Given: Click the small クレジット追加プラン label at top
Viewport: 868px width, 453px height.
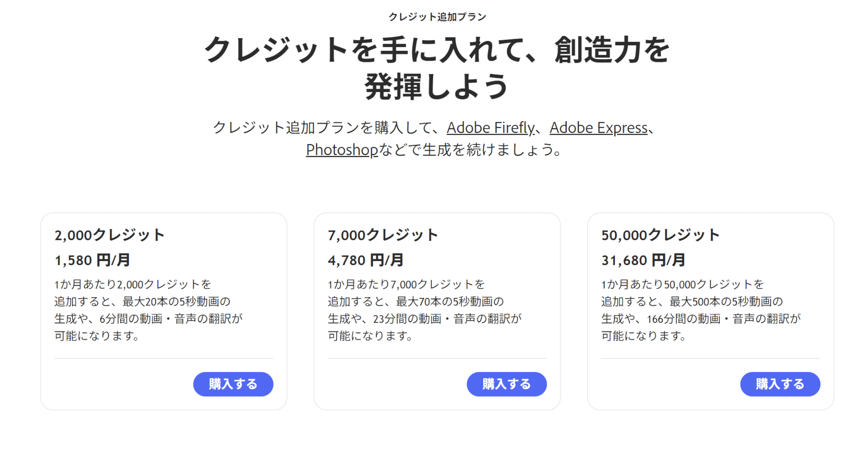Looking at the screenshot, I should coord(437,17).
